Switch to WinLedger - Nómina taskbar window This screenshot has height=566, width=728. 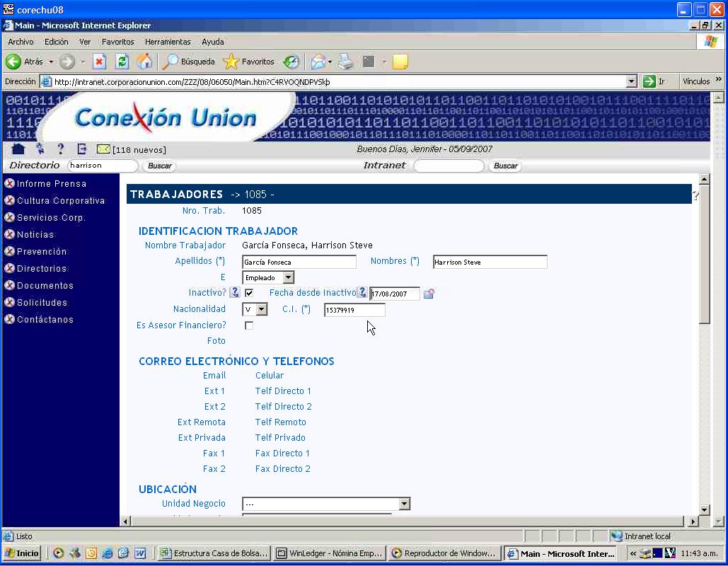pyautogui.click(x=329, y=553)
